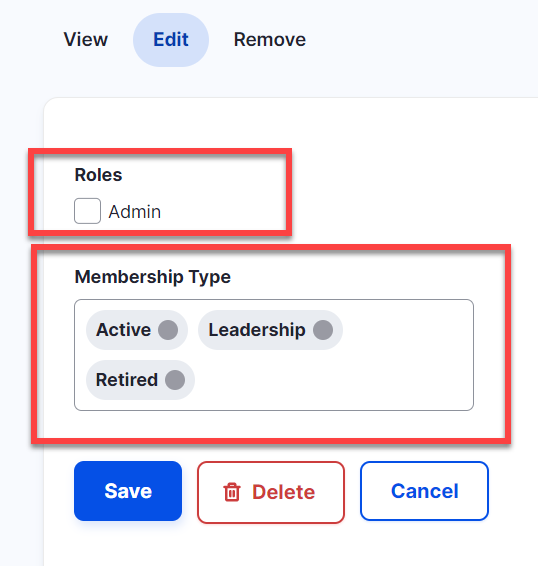Image resolution: width=538 pixels, height=566 pixels.
Task: Select the Active tag label
Action: point(123,330)
